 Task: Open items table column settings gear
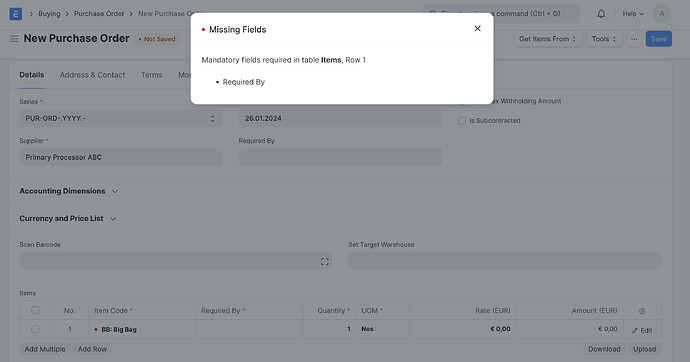(x=642, y=311)
